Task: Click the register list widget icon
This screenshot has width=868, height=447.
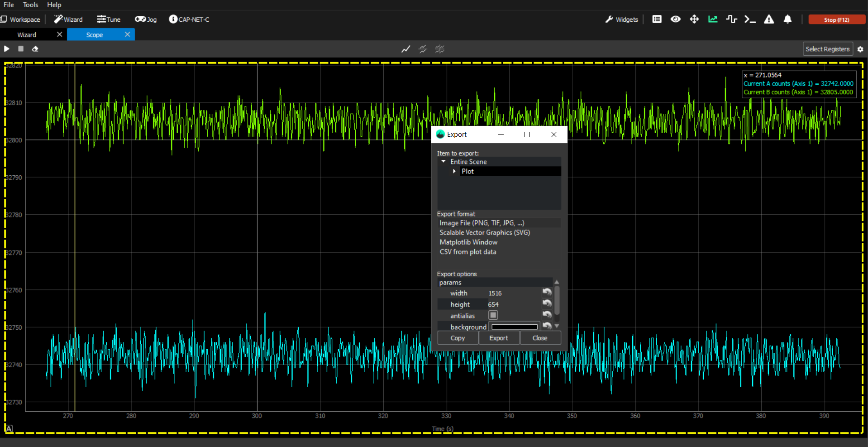Action: click(657, 19)
